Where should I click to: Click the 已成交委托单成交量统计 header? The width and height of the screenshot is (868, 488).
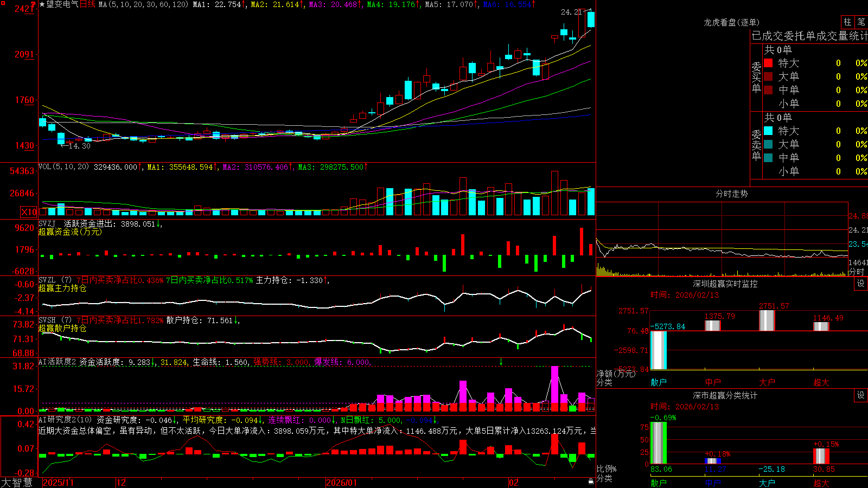tap(809, 36)
